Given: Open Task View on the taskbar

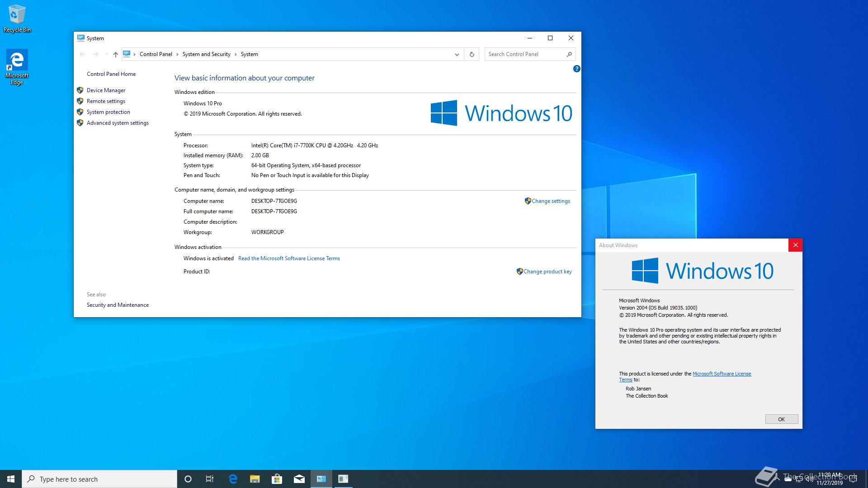Looking at the screenshot, I should tap(210, 479).
